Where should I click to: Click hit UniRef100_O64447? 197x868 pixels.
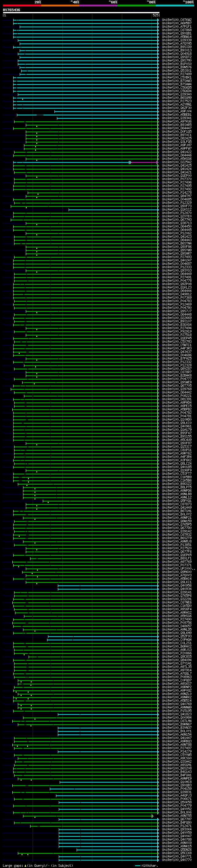[177, 128]
